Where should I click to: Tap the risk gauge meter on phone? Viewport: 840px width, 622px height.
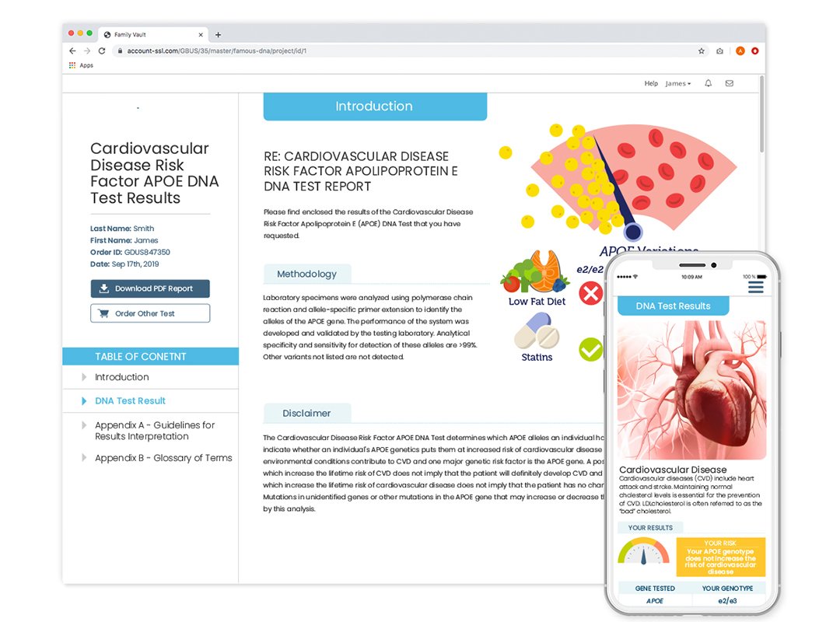(643, 551)
